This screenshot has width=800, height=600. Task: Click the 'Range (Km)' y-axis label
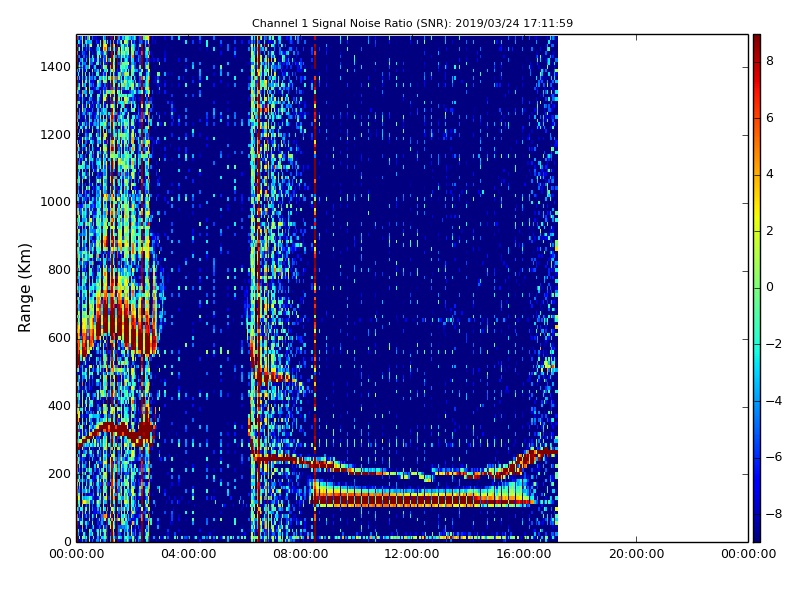[x=24, y=288]
